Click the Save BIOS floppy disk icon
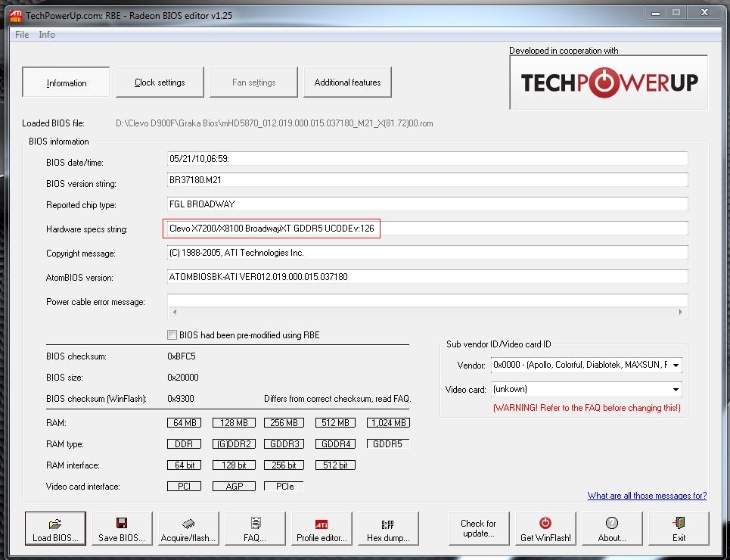Viewport: 730px width, 560px height. pos(122,523)
